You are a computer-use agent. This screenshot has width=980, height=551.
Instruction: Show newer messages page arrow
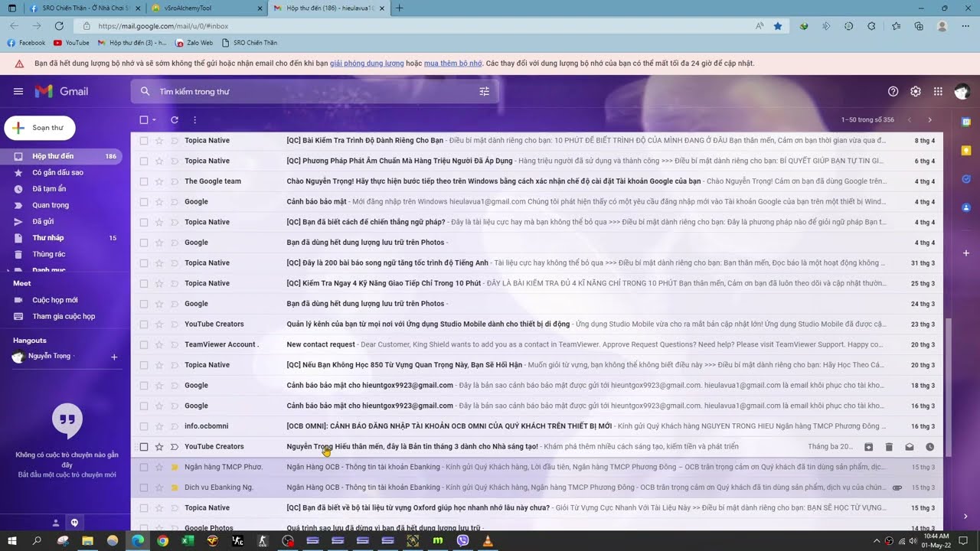(x=910, y=120)
